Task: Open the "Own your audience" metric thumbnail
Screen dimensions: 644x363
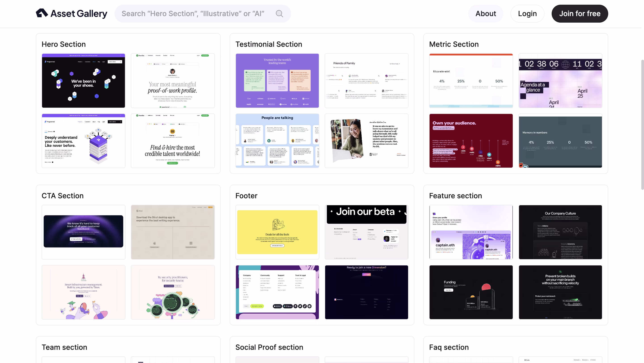Action: [471, 141]
